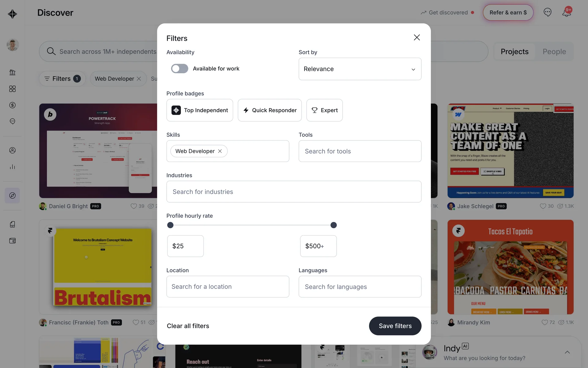Screen dimensions: 588x368
Task: Click the Search for industries field
Action: 294,192
